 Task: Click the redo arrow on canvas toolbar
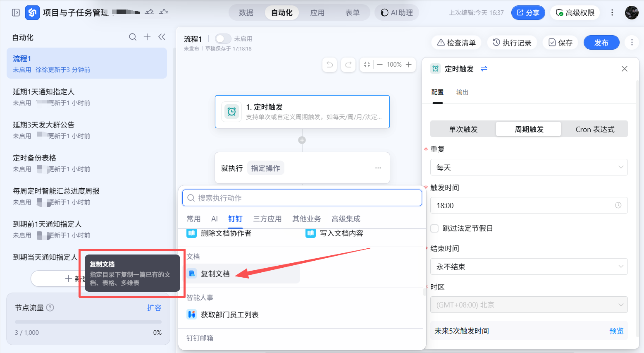(348, 65)
